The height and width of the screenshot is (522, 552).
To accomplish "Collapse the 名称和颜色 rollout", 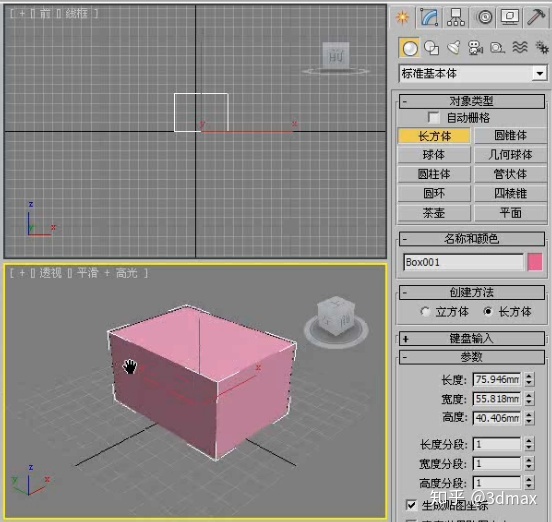I will click(472, 239).
